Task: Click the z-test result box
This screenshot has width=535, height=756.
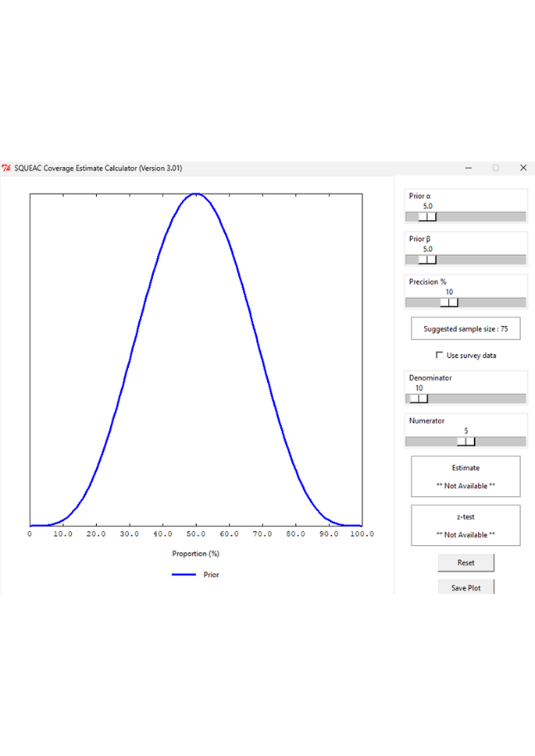Action: point(466,525)
